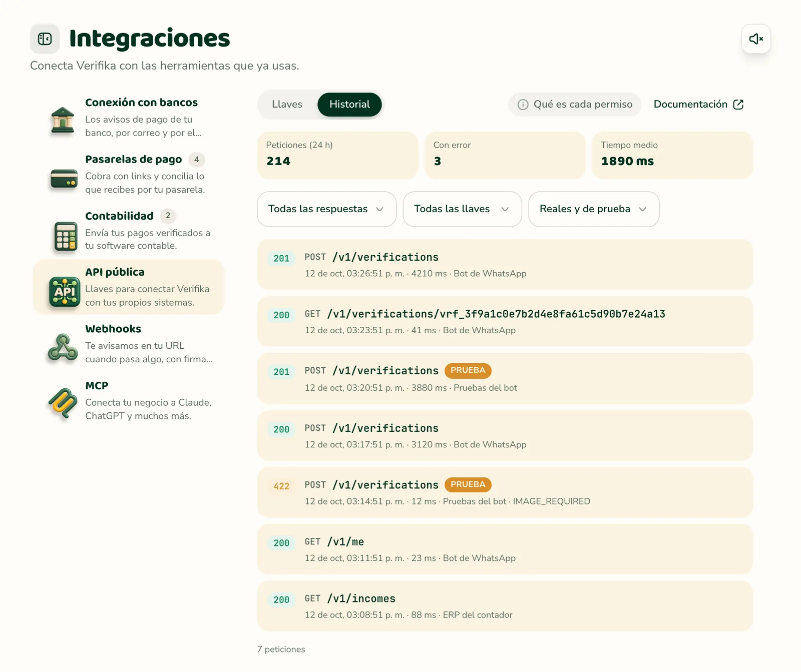This screenshot has width=801, height=672.
Task: Open the MCP paperclip icon
Action: click(63, 403)
